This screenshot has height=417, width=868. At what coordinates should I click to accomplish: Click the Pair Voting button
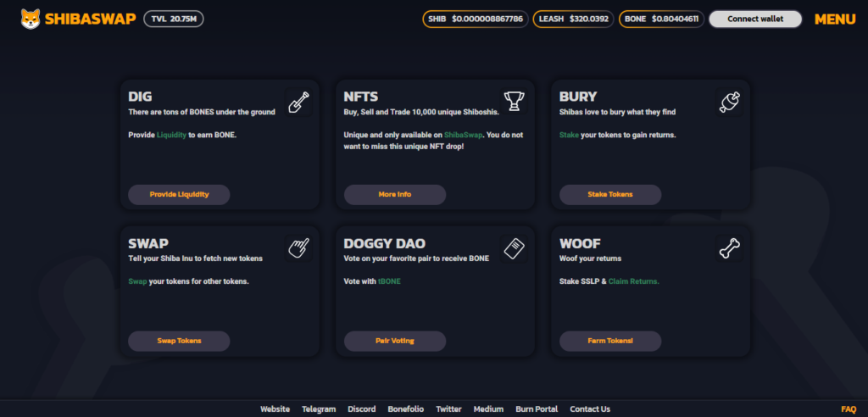395,341
